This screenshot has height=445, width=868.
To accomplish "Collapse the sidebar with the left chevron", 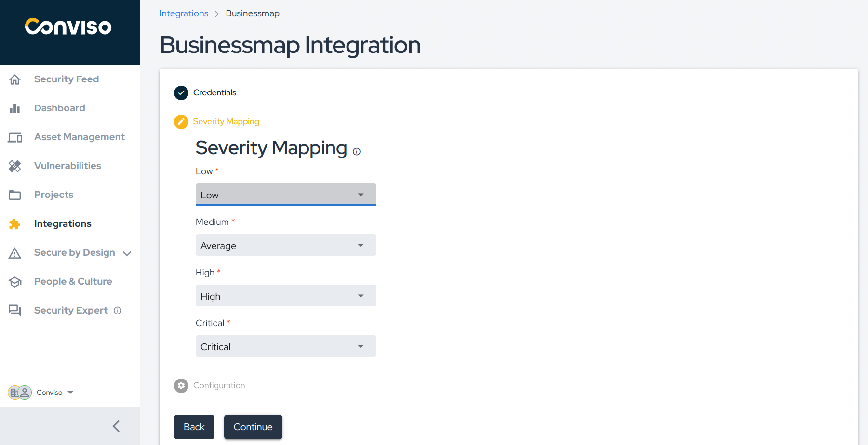I will click(x=116, y=426).
